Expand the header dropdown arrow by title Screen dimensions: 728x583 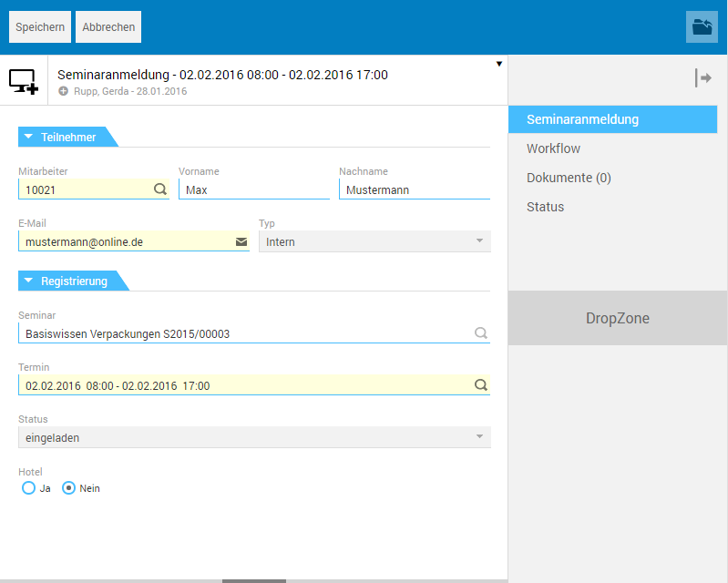pos(498,64)
